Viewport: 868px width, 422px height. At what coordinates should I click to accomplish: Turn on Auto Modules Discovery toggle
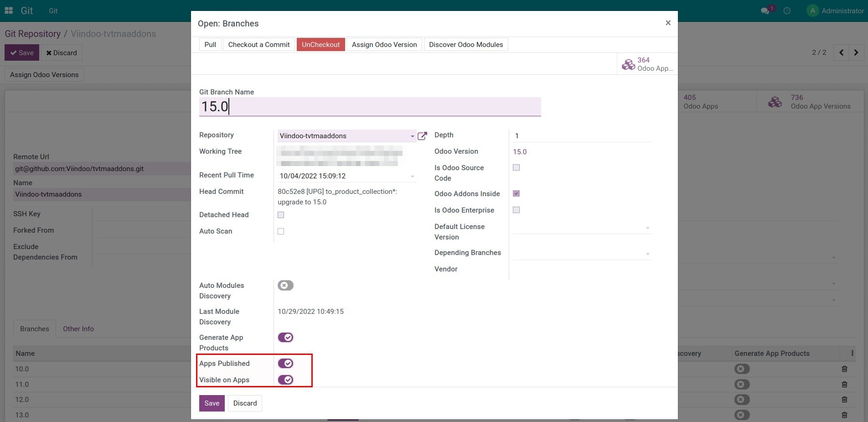(285, 286)
